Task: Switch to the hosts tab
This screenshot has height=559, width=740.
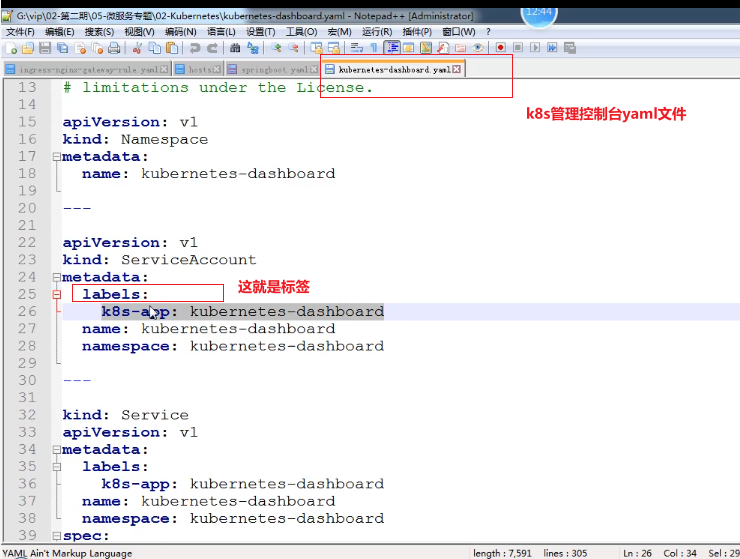Action: pyautogui.click(x=199, y=69)
